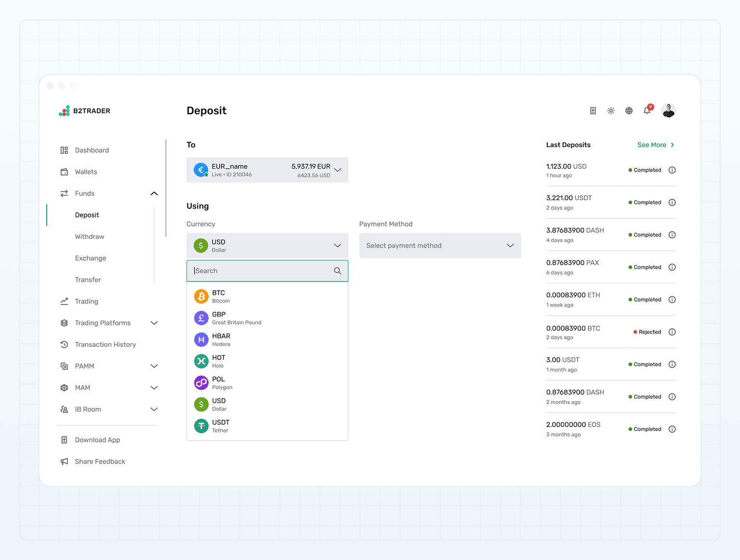740x560 pixels.
Task: Toggle light theme sun icon
Action: pos(611,111)
